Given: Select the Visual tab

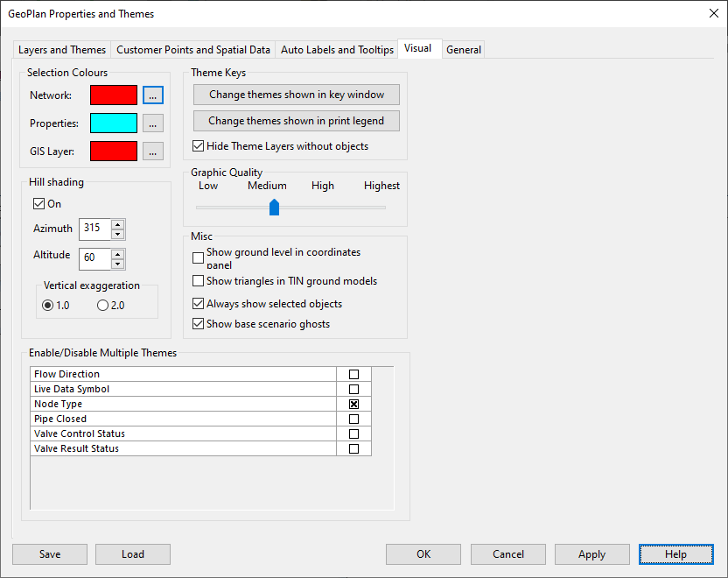Looking at the screenshot, I should pos(418,48).
